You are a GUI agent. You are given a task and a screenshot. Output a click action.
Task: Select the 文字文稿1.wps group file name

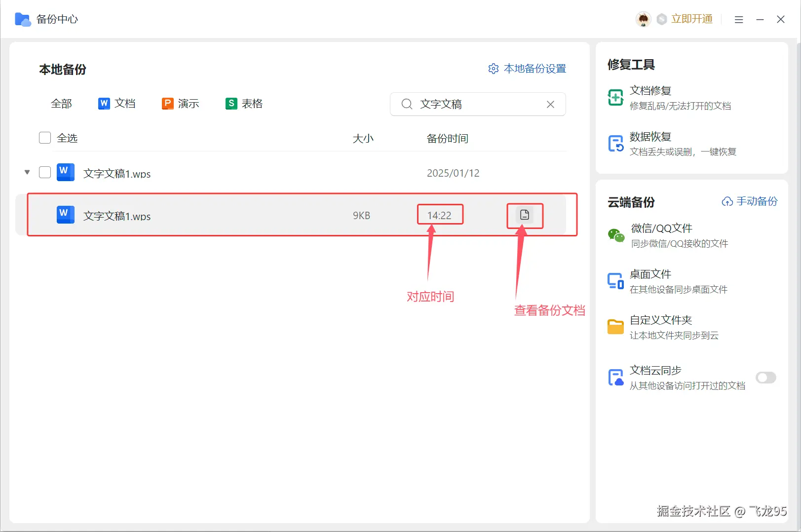click(x=117, y=173)
